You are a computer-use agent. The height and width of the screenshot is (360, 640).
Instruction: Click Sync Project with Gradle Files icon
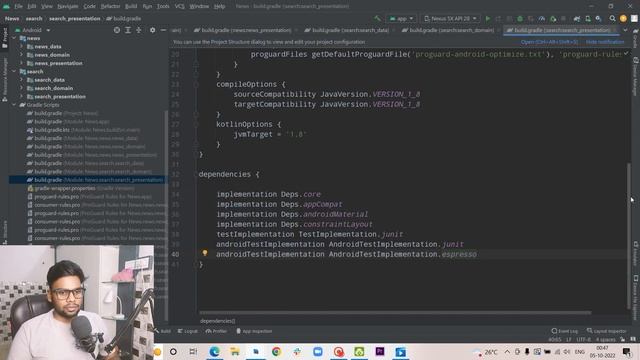[x=576, y=18]
